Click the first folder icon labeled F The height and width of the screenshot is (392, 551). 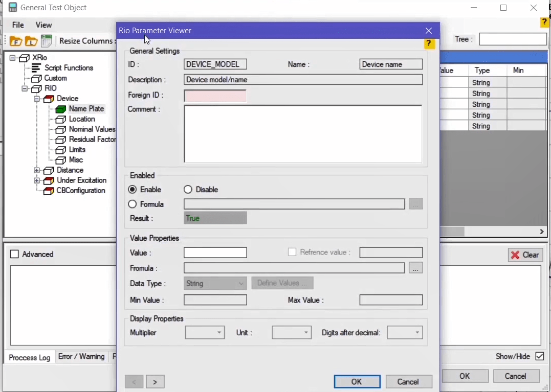[x=15, y=41]
